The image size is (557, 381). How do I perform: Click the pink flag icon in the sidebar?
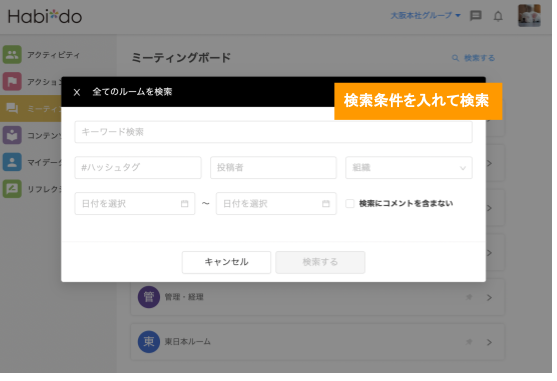(x=12, y=82)
